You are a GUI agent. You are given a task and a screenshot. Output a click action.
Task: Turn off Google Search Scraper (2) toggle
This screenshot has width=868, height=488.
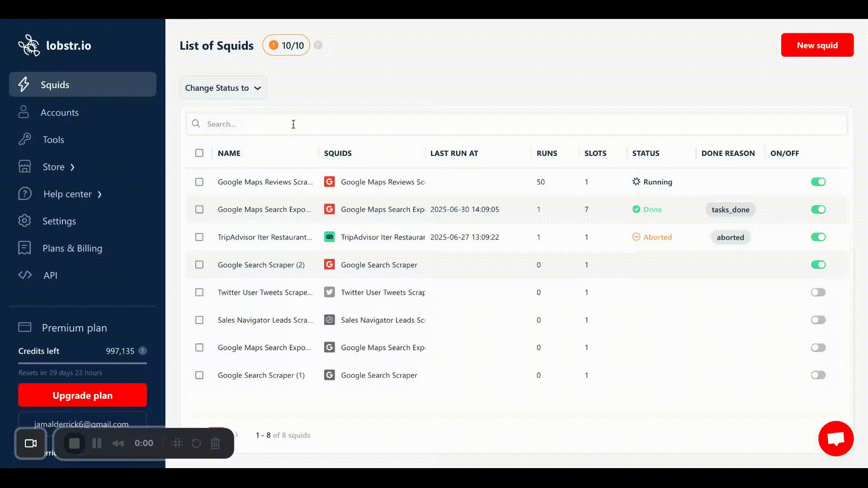818,265
